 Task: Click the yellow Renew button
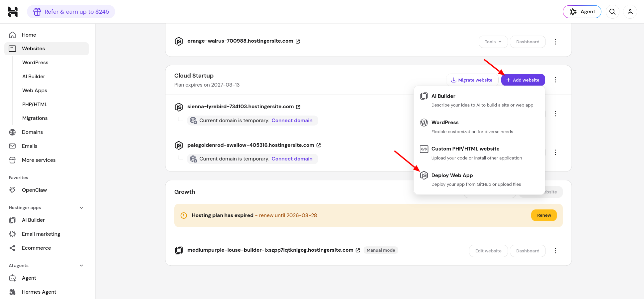[x=544, y=215]
